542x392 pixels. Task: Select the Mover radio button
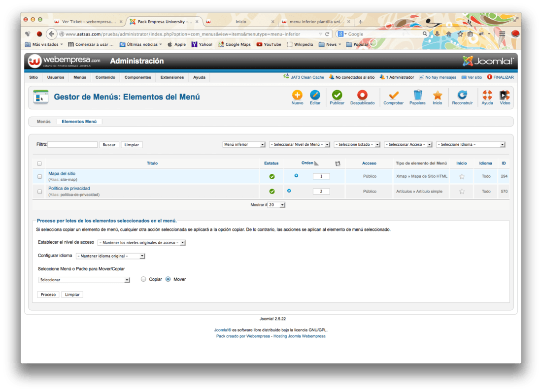pos(168,279)
